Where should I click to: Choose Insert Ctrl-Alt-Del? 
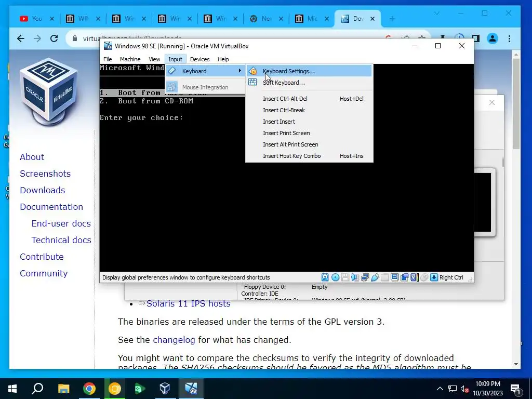(x=309, y=99)
